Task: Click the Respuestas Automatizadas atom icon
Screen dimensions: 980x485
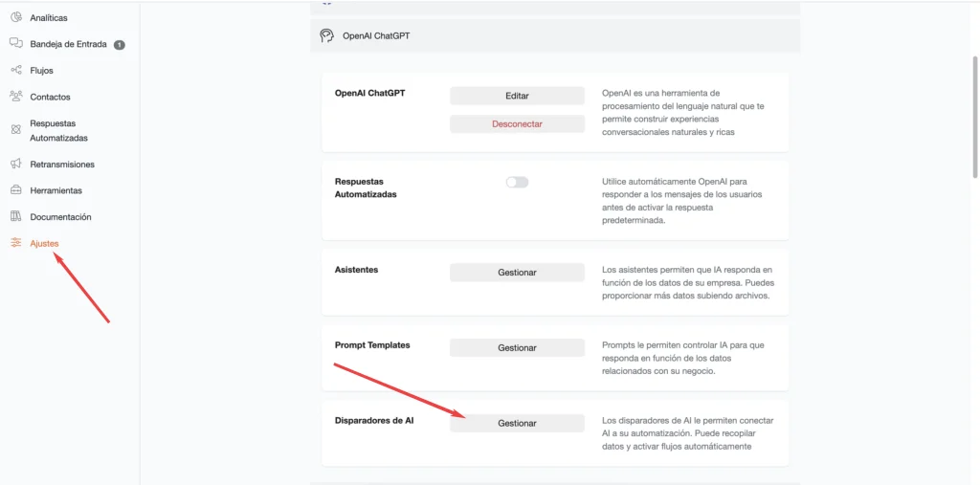Action: point(16,130)
